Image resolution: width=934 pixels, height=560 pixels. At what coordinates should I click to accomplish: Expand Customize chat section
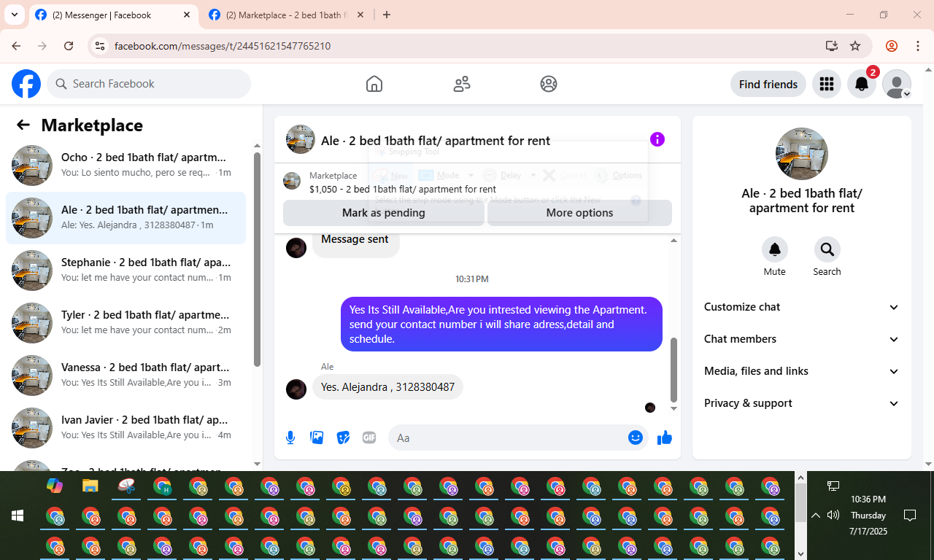[802, 307]
